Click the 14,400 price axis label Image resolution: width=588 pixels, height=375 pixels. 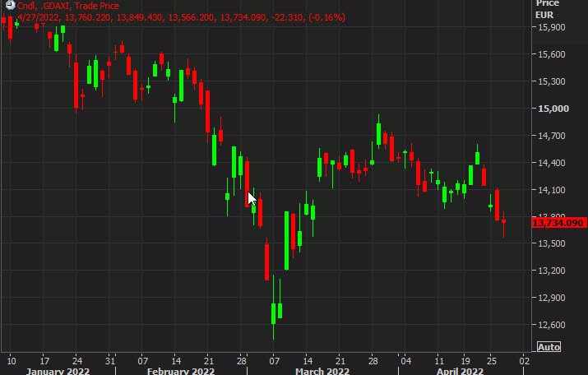click(x=551, y=163)
